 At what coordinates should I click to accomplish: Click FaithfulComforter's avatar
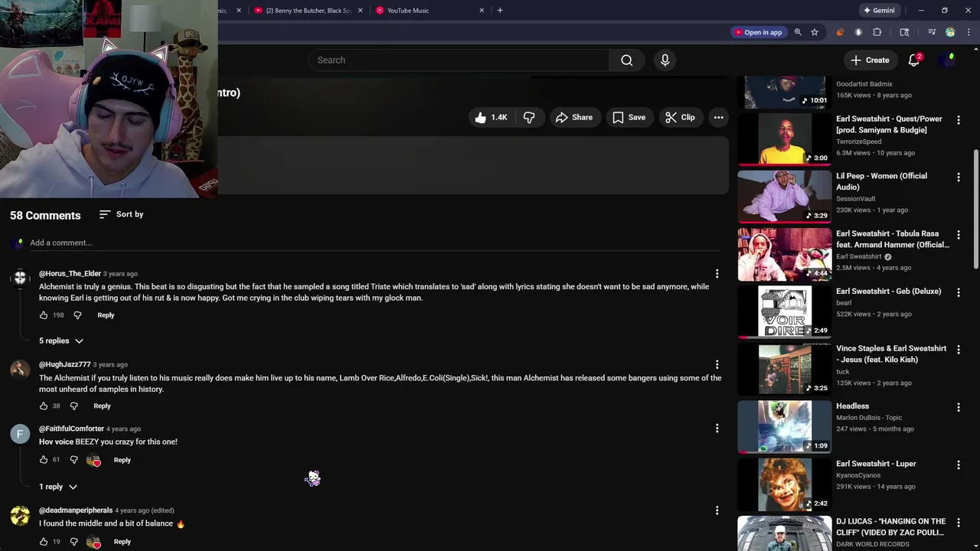pyautogui.click(x=20, y=434)
